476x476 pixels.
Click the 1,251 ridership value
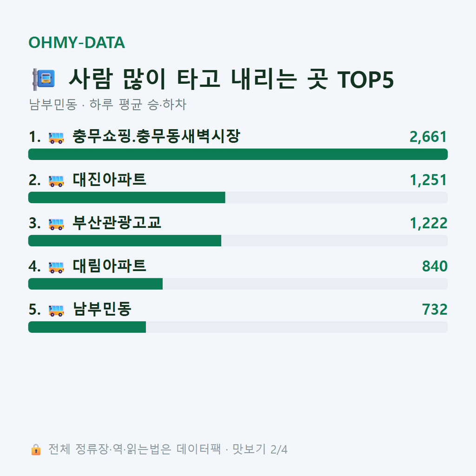point(428,180)
